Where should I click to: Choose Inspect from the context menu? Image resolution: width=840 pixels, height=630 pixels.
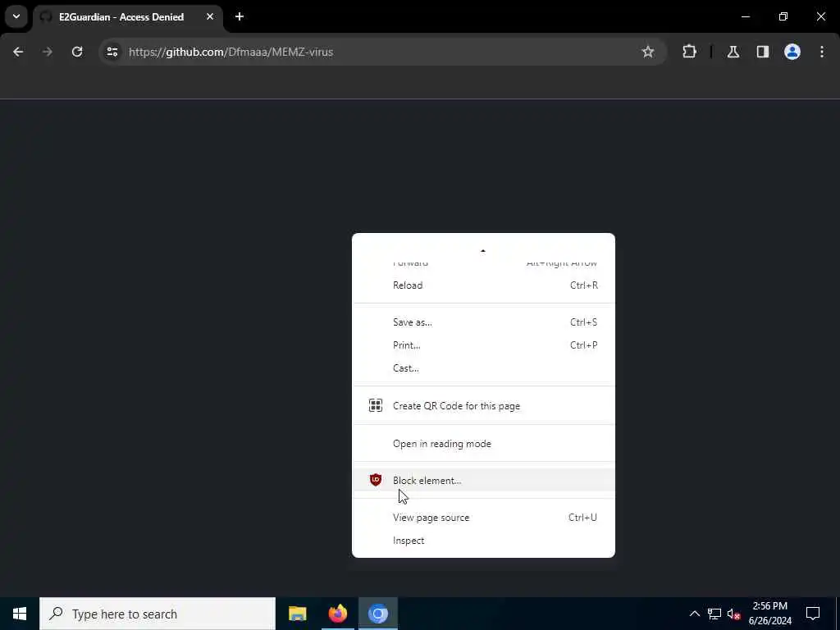tap(483, 541)
